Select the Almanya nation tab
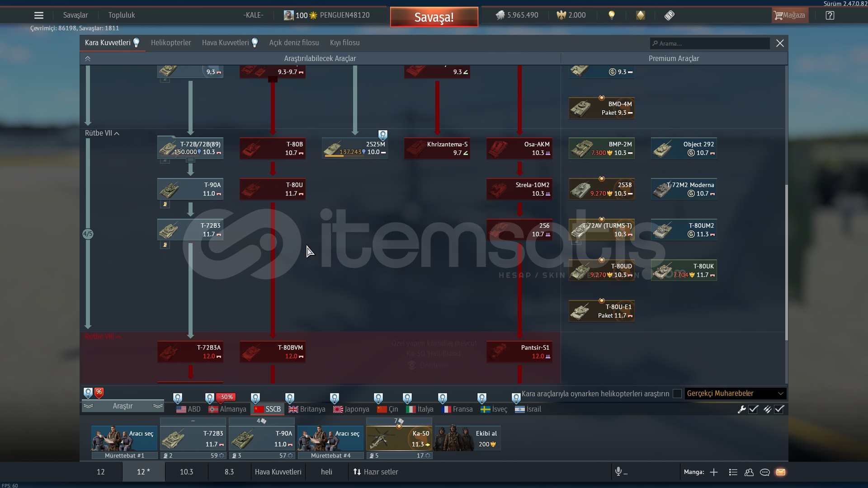The image size is (868, 488). (x=227, y=409)
